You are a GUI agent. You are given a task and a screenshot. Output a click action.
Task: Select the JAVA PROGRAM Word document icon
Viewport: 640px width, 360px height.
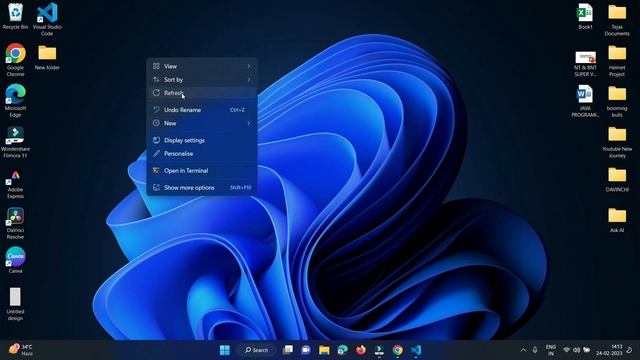coord(585,100)
